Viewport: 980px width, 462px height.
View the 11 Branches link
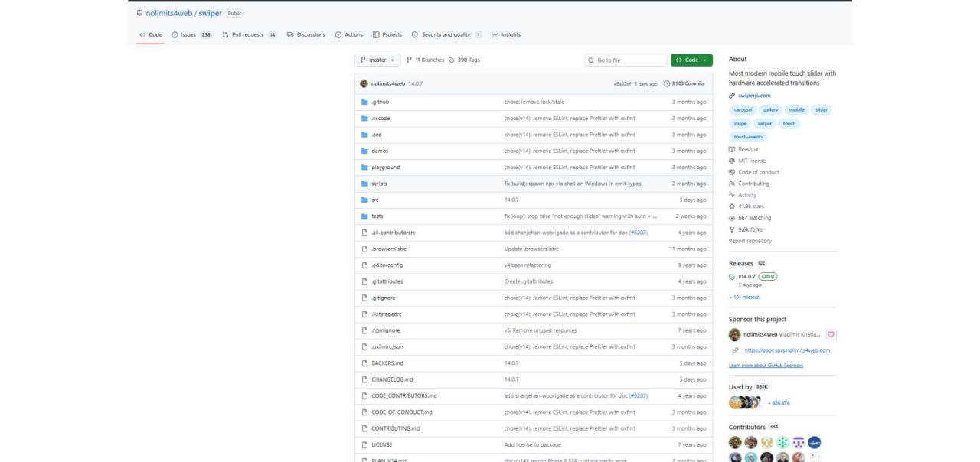point(425,60)
